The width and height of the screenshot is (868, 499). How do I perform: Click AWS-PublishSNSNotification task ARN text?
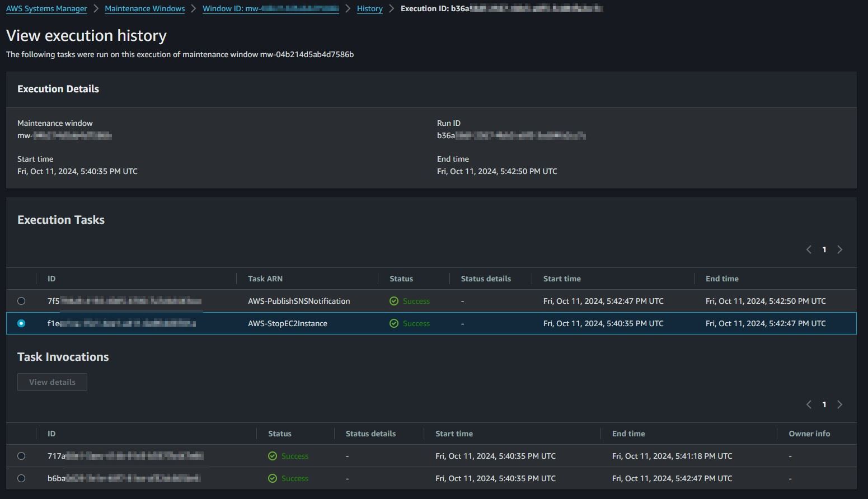[299, 301]
